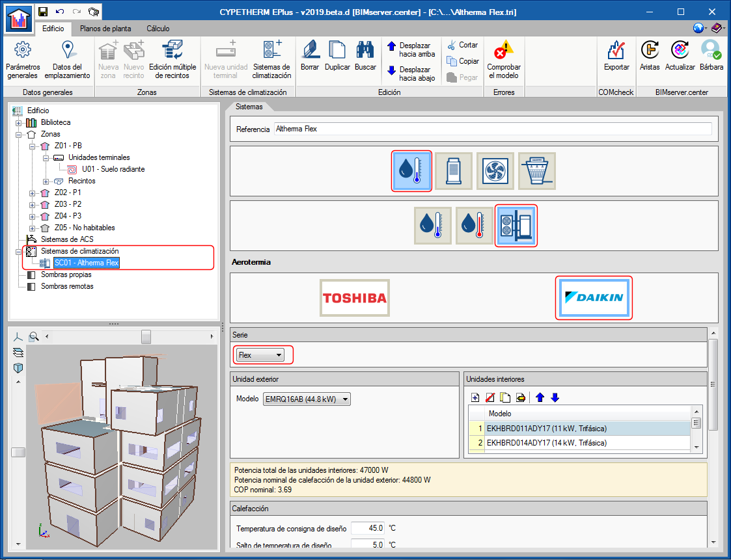731x560 pixels.
Task: Switch to the Cálculo ribbon tab
Action: tap(158, 29)
